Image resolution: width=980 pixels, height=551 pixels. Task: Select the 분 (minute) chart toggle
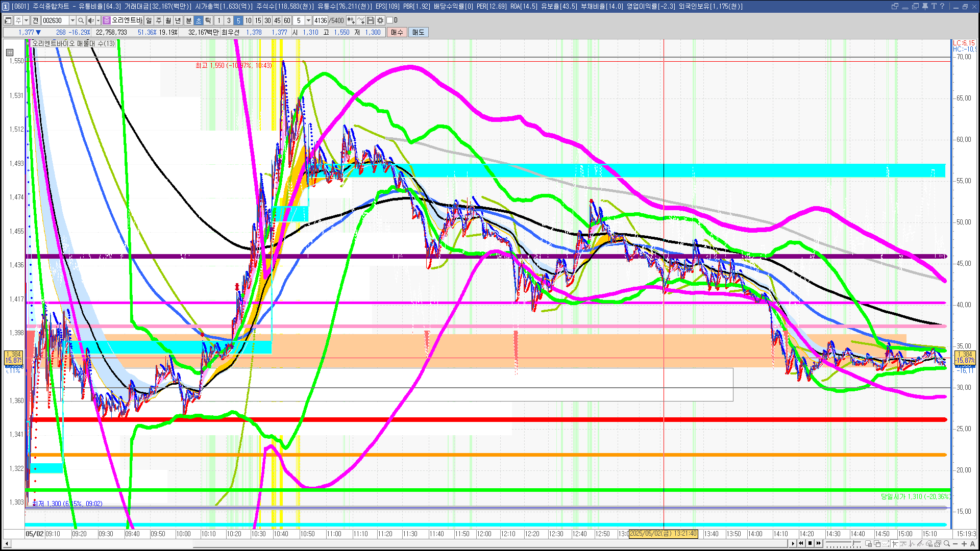click(x=188, y=20)
